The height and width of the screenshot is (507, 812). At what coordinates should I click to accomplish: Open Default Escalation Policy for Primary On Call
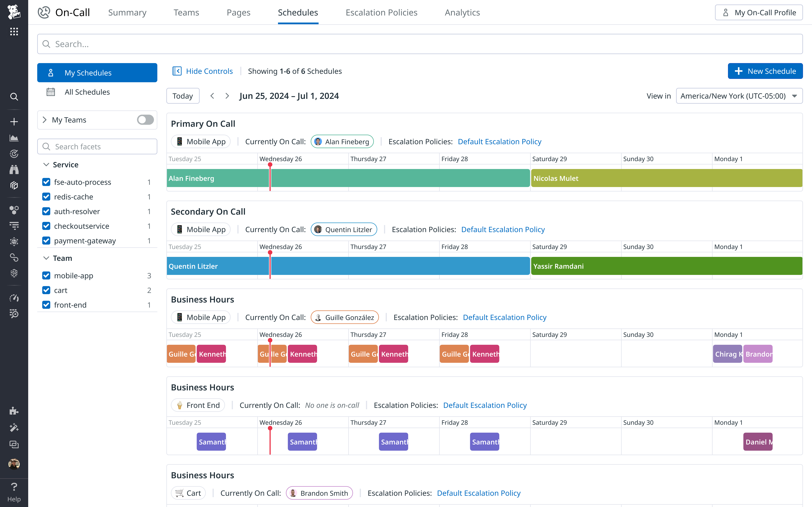[499, 142]
